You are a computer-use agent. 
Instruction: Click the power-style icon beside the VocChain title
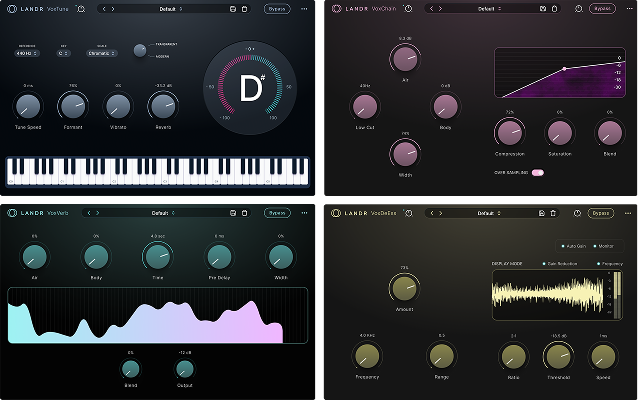[x=408, y=9]
